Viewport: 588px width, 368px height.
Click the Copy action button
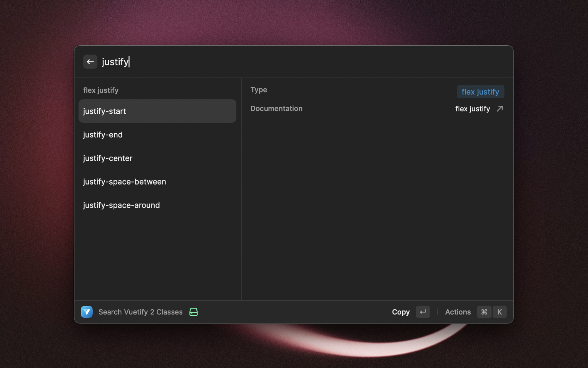tap(401, 312)
